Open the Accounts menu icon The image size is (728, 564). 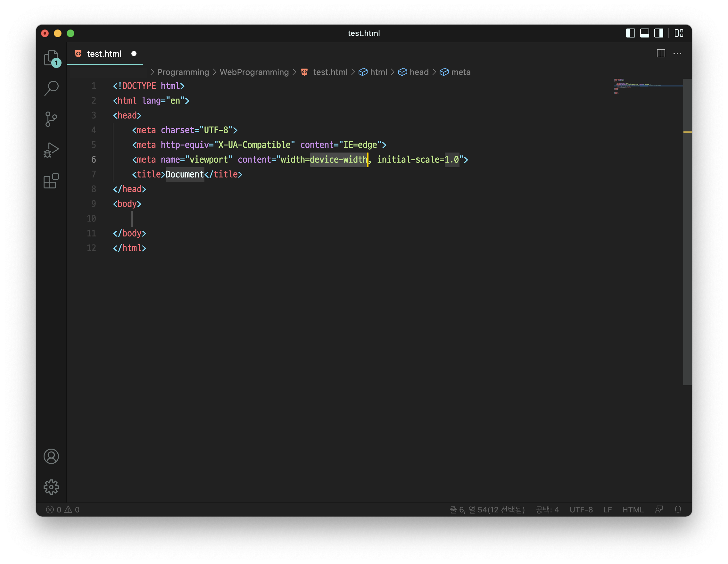point(51,456)
